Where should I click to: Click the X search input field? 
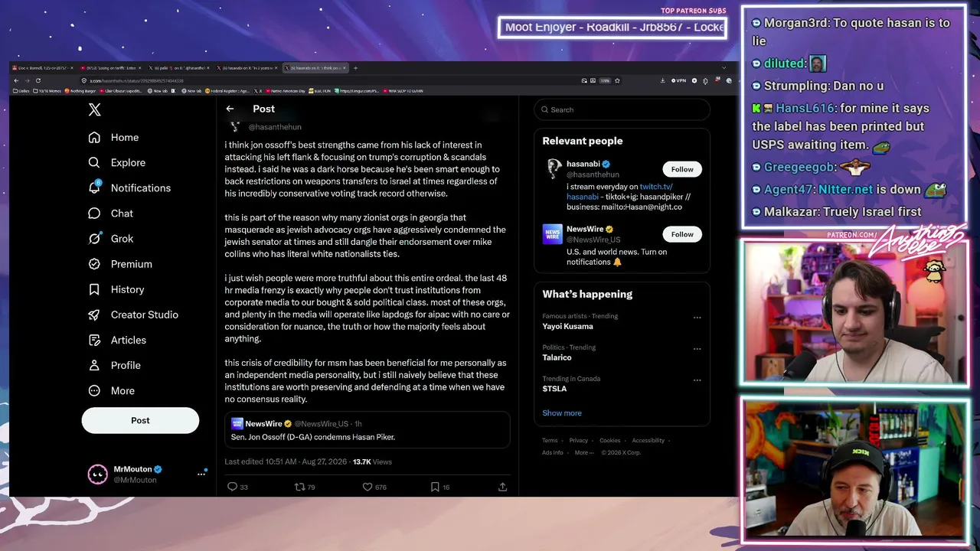click(622, 109)
